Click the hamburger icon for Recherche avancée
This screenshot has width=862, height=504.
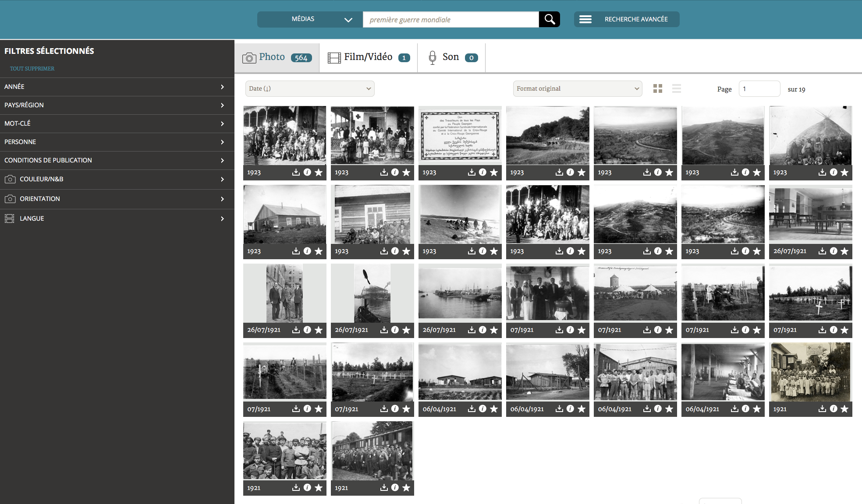(x=585, y=19)
